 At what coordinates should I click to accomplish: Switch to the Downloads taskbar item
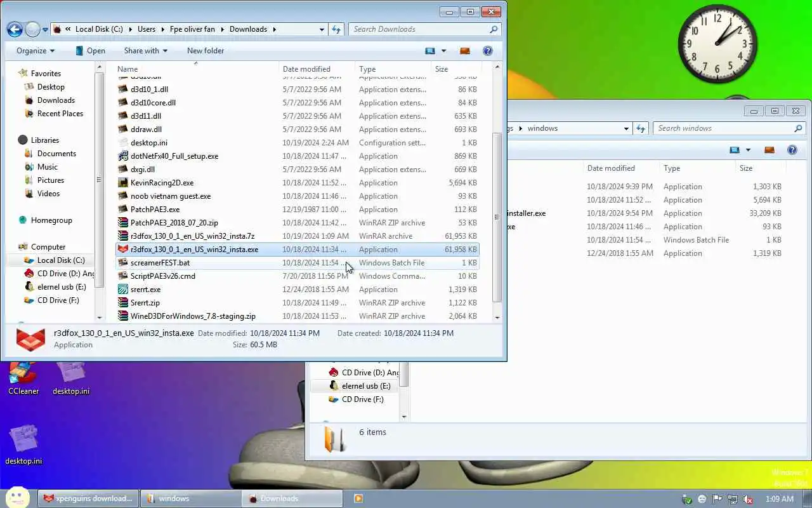[x=293, y=498]
